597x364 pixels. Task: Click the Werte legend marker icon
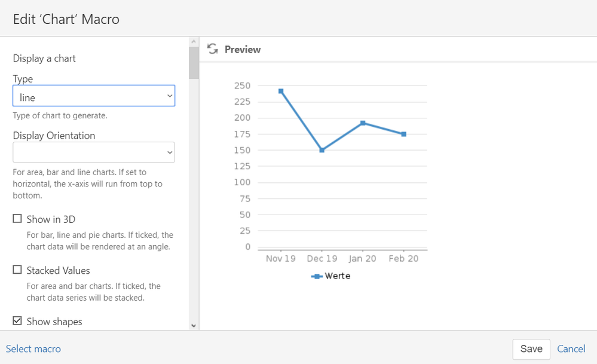click(x=317, y=276)
